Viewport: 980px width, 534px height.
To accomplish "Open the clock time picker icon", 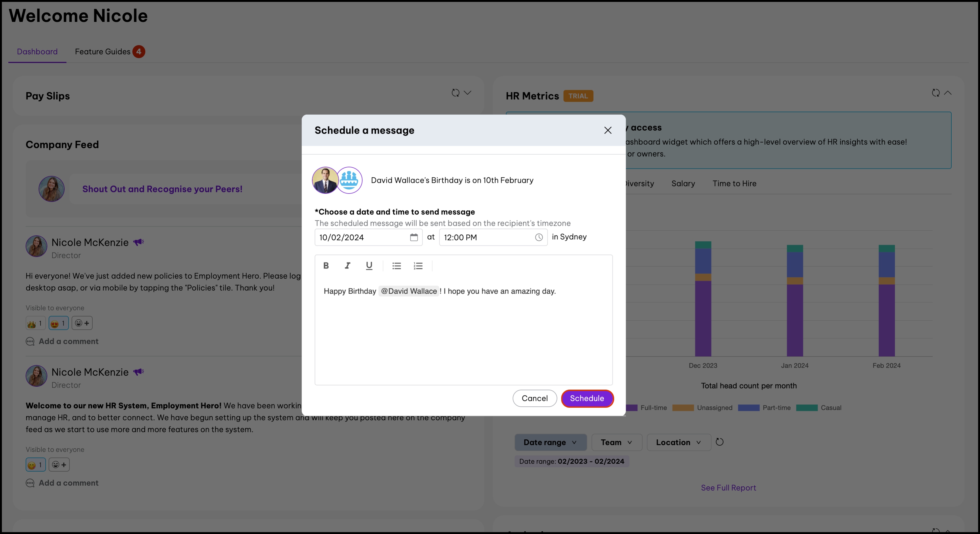I will pos(539,237).
